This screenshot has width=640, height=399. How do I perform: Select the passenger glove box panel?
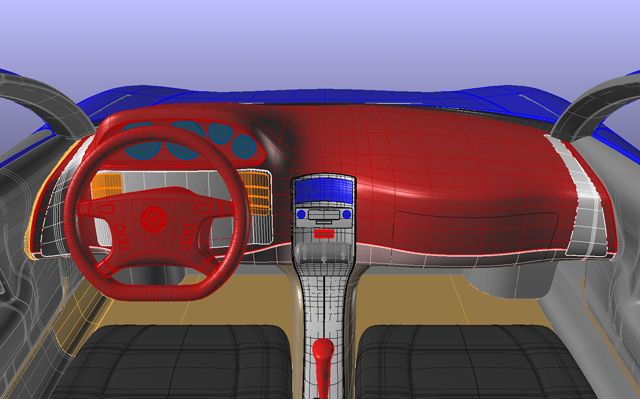coord(476,231)
